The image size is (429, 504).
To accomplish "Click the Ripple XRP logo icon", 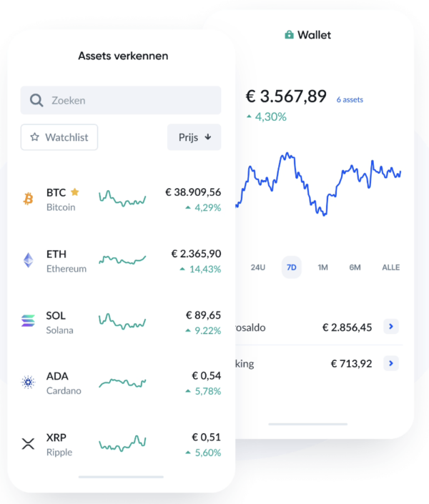I will pos(28,444).
